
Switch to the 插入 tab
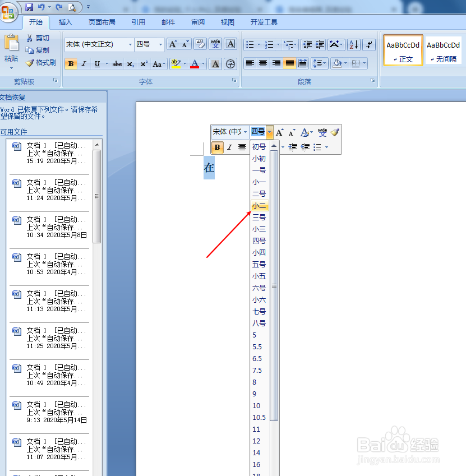tap(65, 22)
